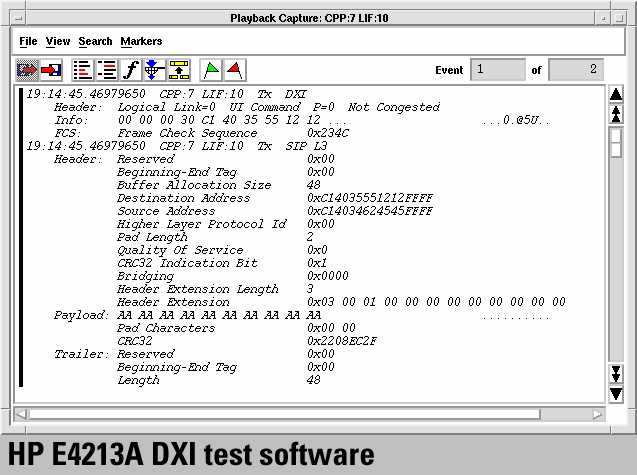Click the blue arrows filter icon
Image resolution: width=637 pixels, height=475 pixels.
point(153,70)
